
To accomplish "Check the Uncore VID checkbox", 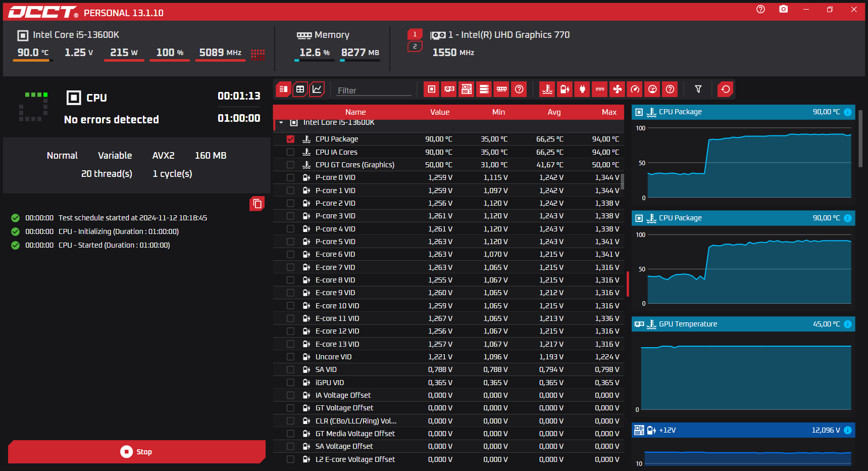I will click(290, 357).
